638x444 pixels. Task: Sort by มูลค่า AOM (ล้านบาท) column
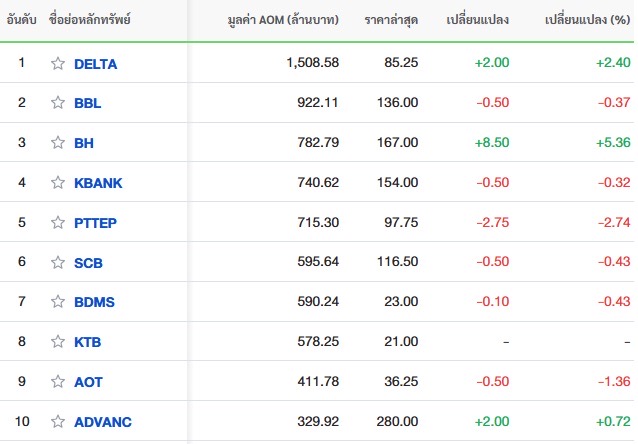(283, 20)
